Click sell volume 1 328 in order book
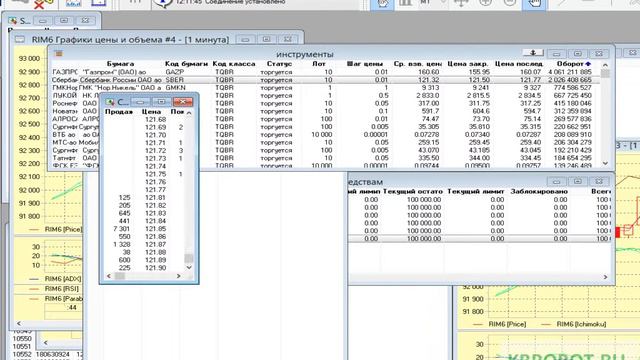Screen dimensions: 640x360 pos(122,244)
